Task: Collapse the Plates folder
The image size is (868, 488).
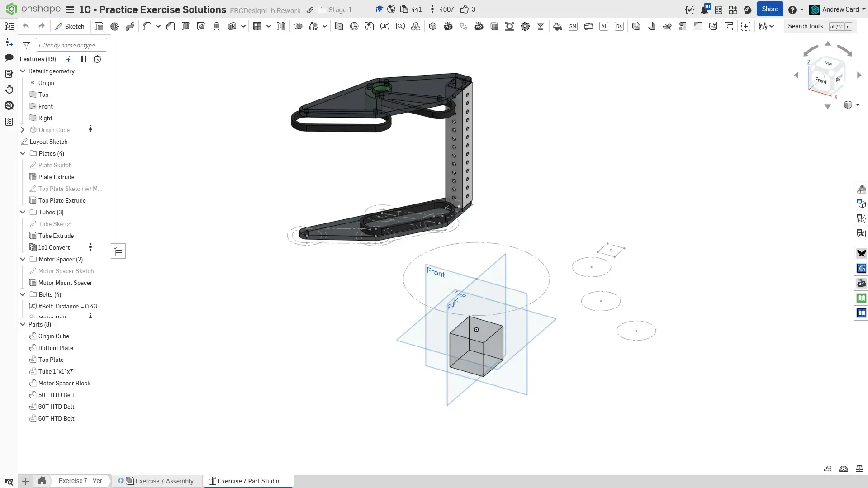Action: coord(23,153)
